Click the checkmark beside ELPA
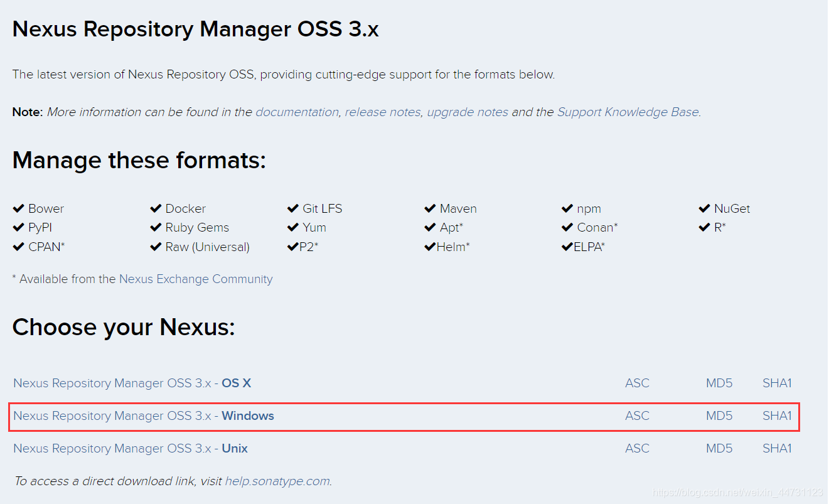 (x=567, y=247)
